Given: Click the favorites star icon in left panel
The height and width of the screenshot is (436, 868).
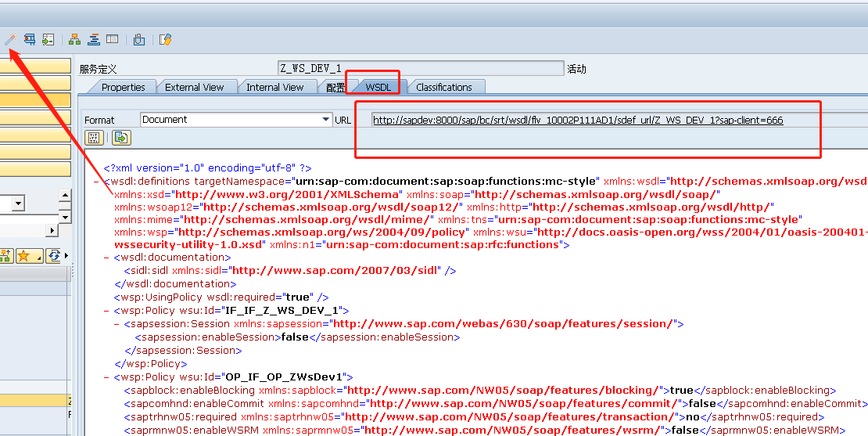Looking at the screenshot, I should [24, 256].
